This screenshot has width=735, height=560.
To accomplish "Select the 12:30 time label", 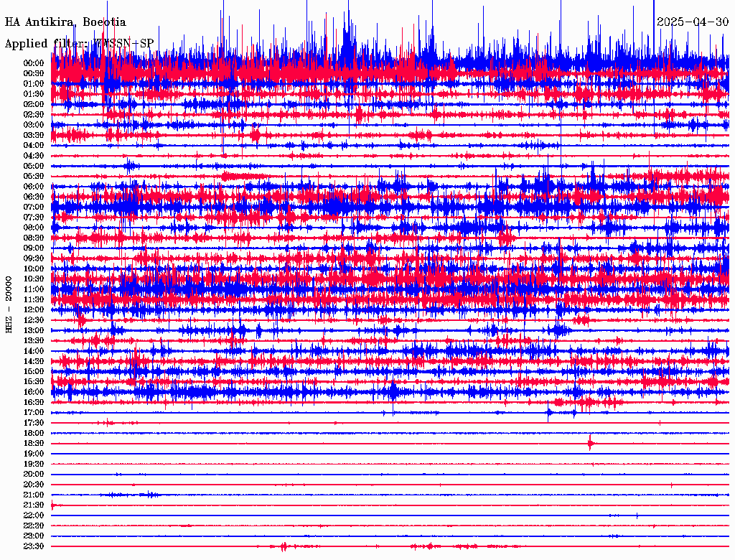I will 34,320.
